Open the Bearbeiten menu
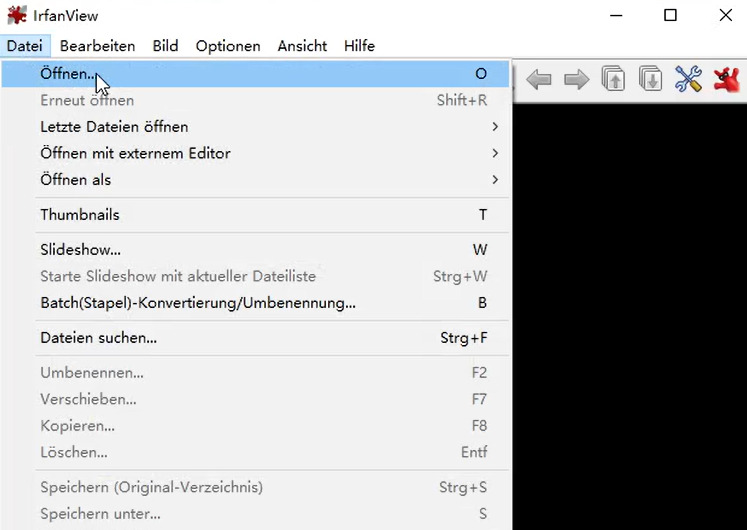Image resolution: width=747 pixels, height=530 pixels. tap(97, 46)
